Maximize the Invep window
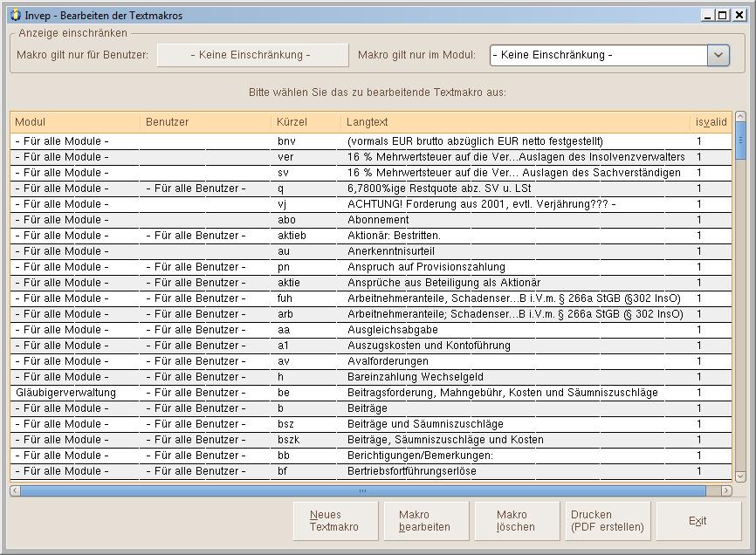756x555 pixels. pos(723,16)
